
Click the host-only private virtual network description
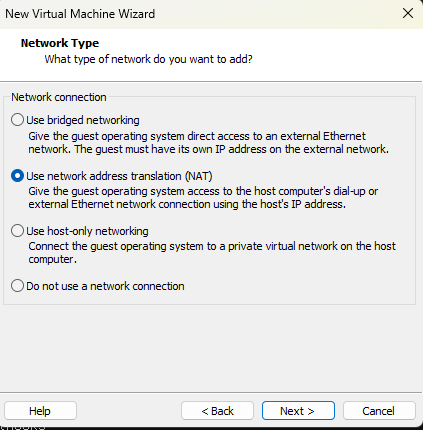pyautogui.click(x=212, y=253)
